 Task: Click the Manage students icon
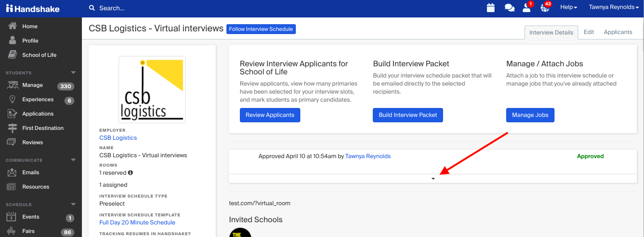[x=13, y=85]
